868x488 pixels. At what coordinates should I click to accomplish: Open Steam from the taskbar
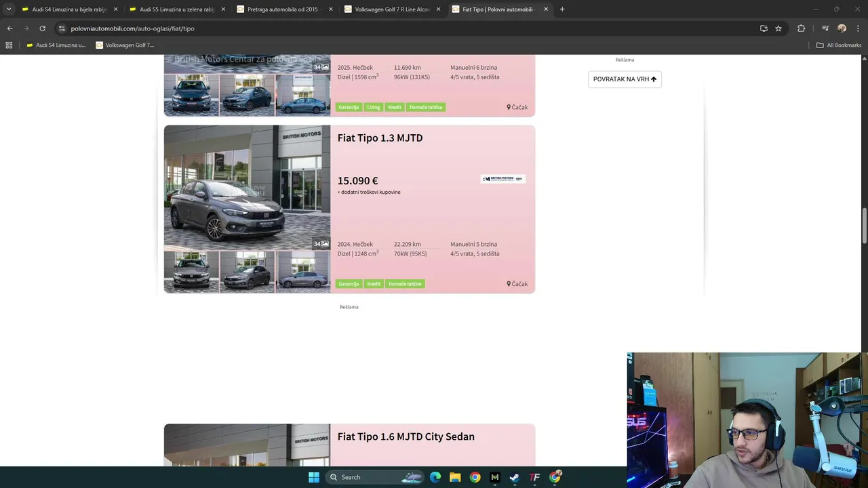click(x=515, y=477)
